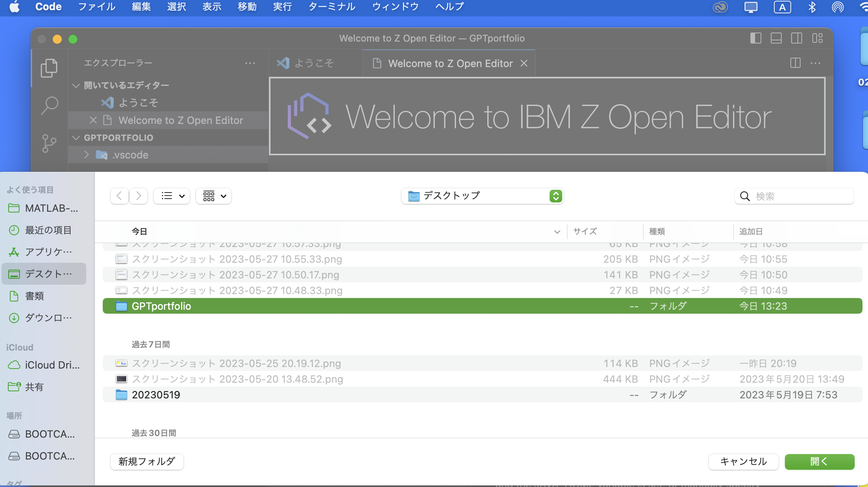Toggle the primary sidebar visibility

click(x=756, y=38)
